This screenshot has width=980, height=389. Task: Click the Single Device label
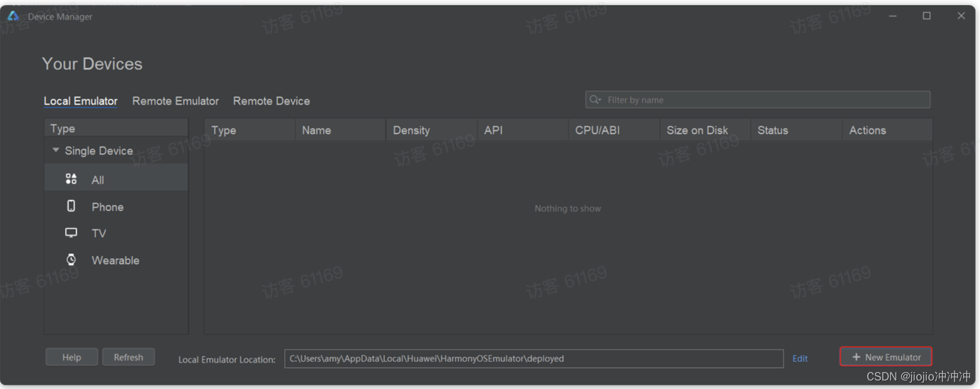pyautogui.click(x=99, y=150)
